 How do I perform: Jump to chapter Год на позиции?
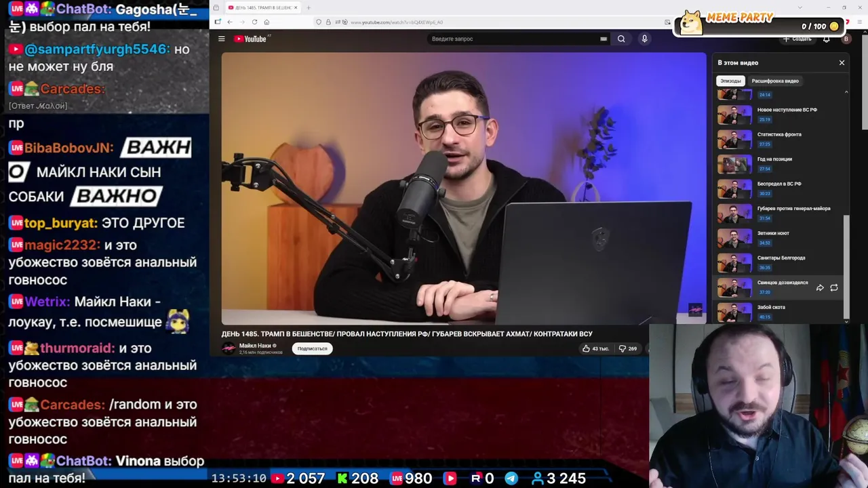click(x=780, y=164)
